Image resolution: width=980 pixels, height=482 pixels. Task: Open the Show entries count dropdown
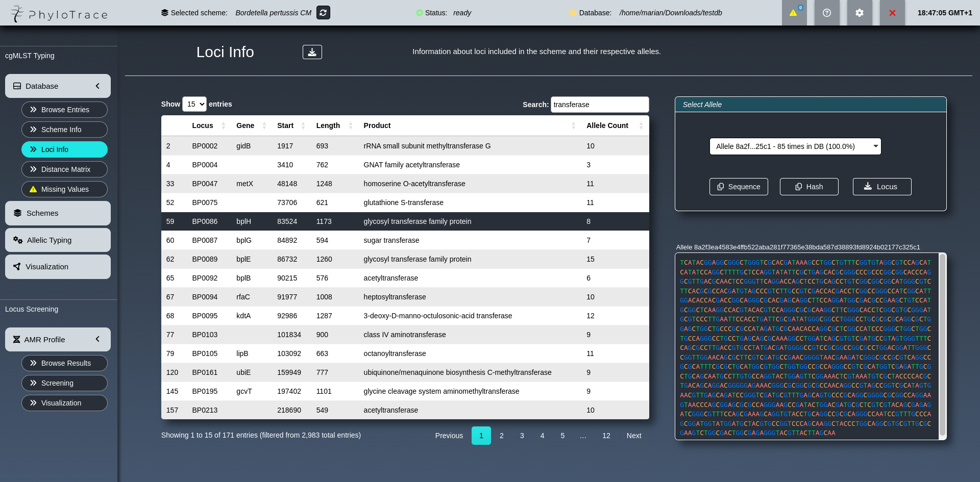tap(194, 104)
